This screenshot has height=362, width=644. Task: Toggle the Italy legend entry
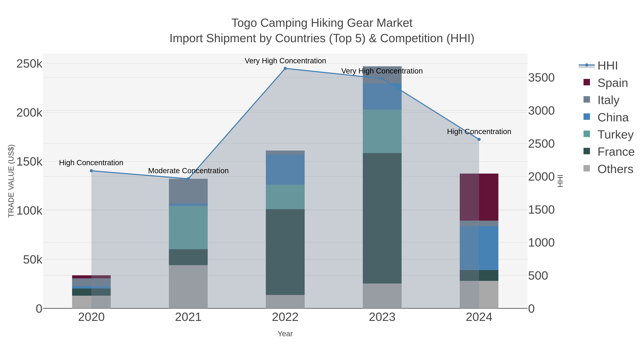coord(601,100)
